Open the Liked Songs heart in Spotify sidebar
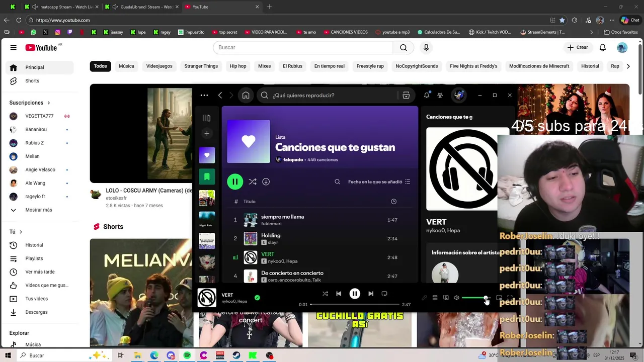 [207, 155]
